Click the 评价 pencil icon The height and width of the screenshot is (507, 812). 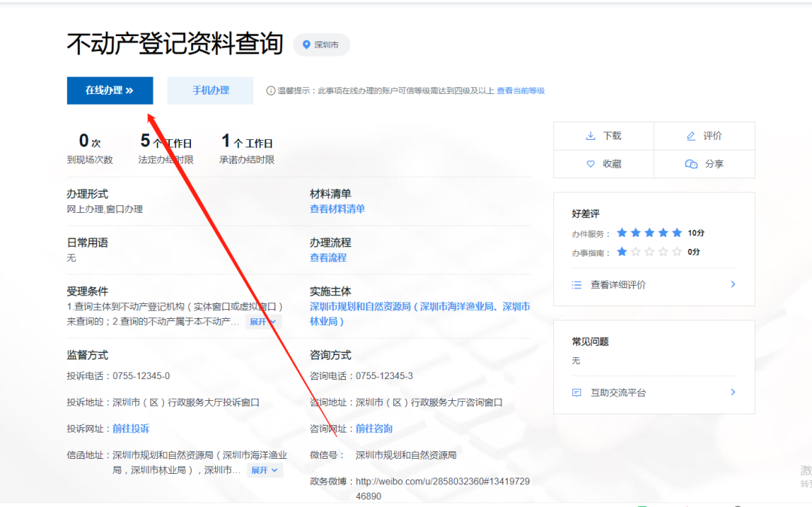pos(691,135)
